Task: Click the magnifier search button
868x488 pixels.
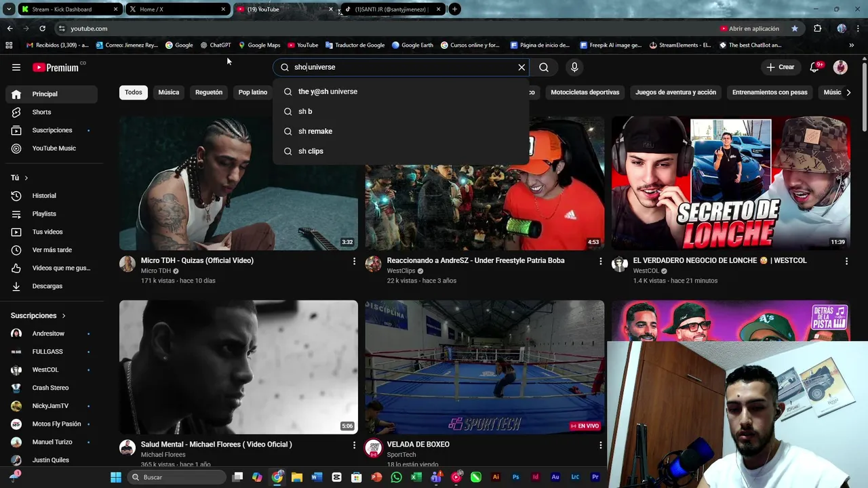Action: (x=544, y=67)
